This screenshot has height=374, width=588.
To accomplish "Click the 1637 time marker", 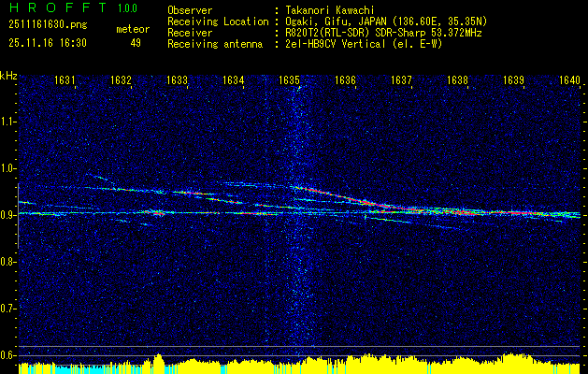I will 401,80.
